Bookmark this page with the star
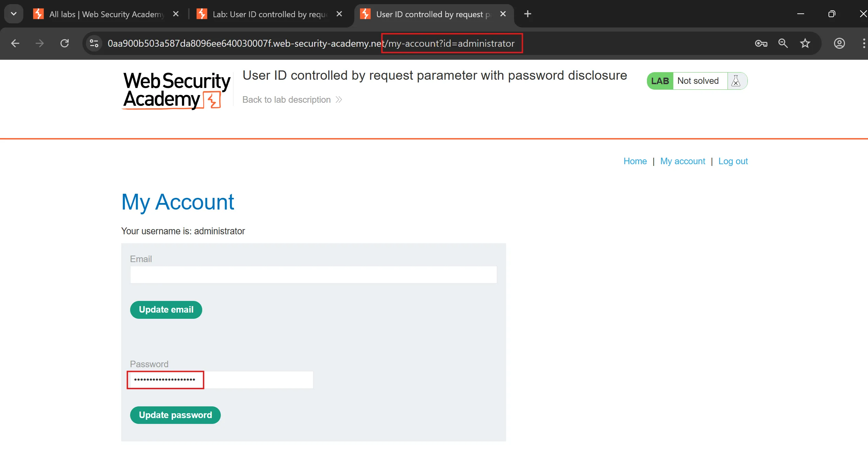This screenshot has width=868, height=461. click(805, 43)
